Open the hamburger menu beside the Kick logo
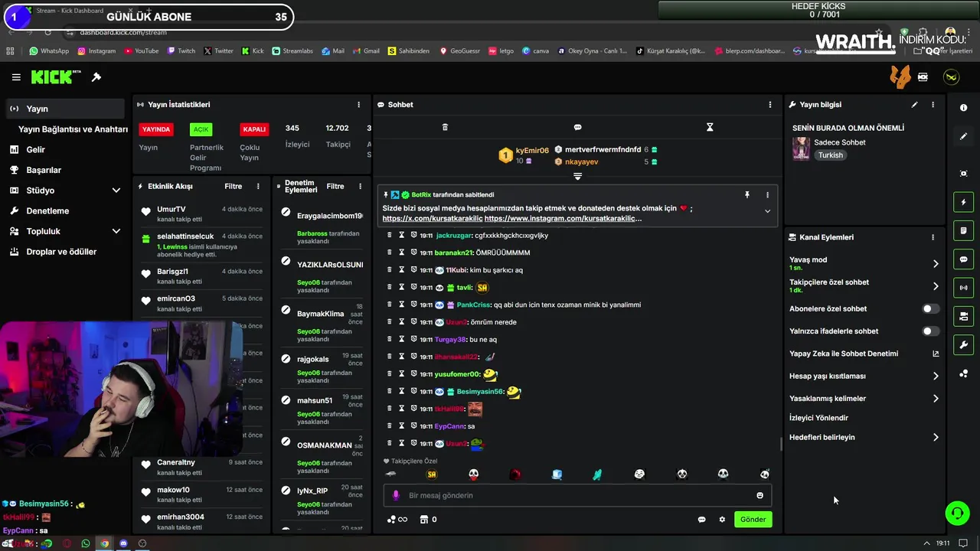980x551 pixels. click(16, 77)
